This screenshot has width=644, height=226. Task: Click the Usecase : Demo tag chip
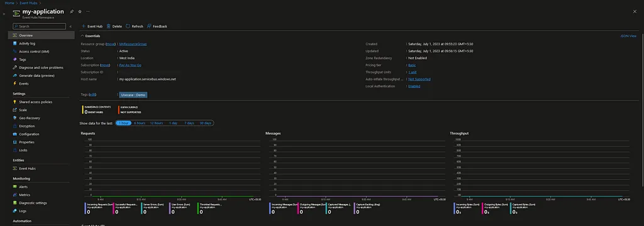point(133,95)
